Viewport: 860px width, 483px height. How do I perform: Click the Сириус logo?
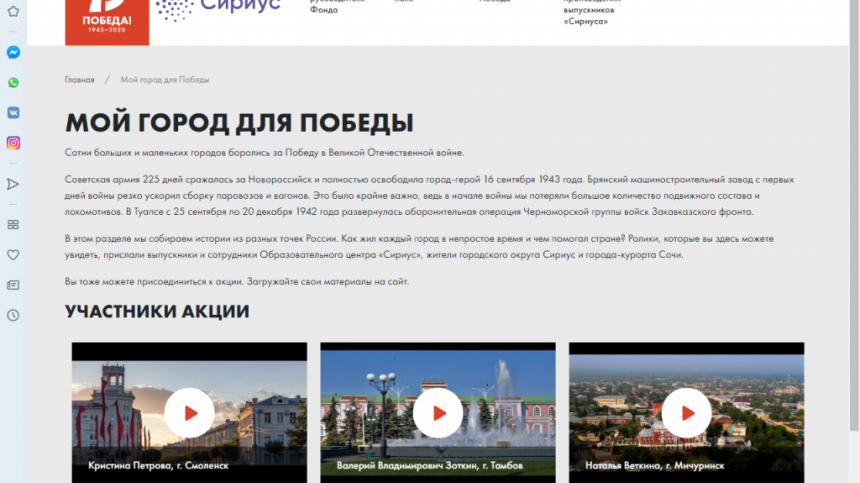pos(218,10)
